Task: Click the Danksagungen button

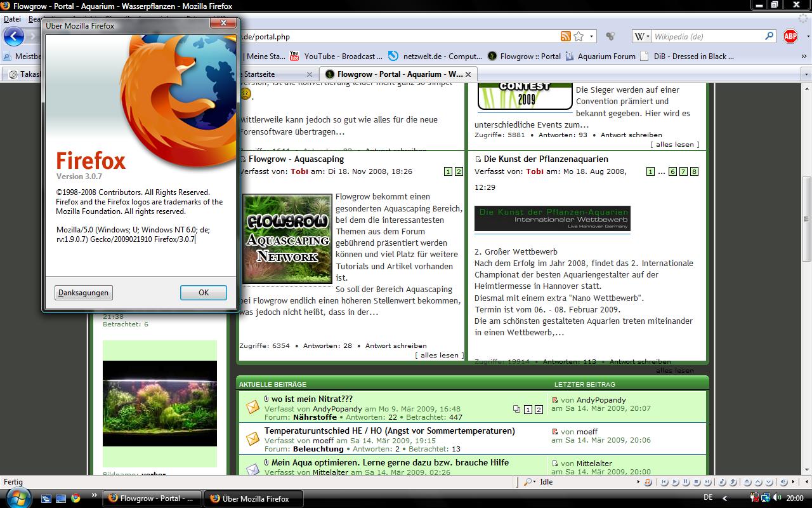Action: click(84, 293)
